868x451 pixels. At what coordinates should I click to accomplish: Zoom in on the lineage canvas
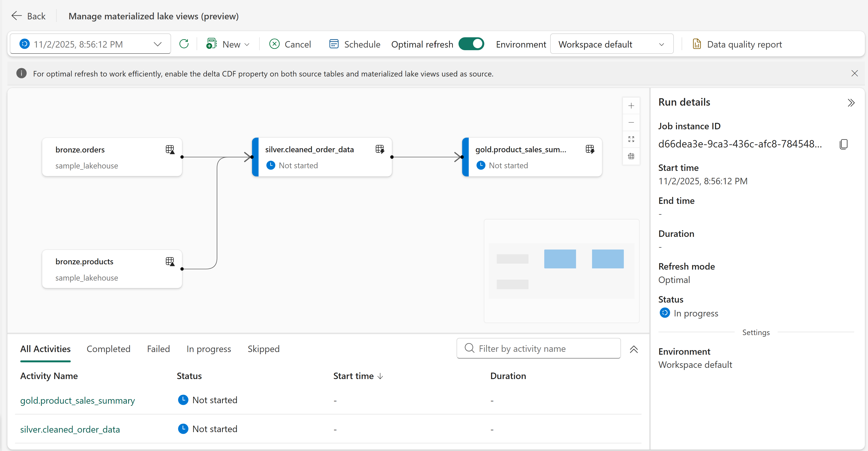(631, 106)
